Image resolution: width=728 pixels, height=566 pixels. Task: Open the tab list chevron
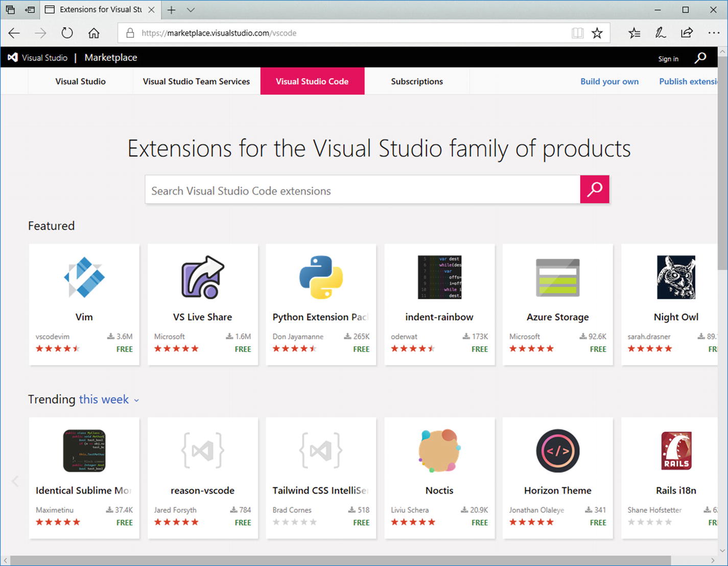191,10
